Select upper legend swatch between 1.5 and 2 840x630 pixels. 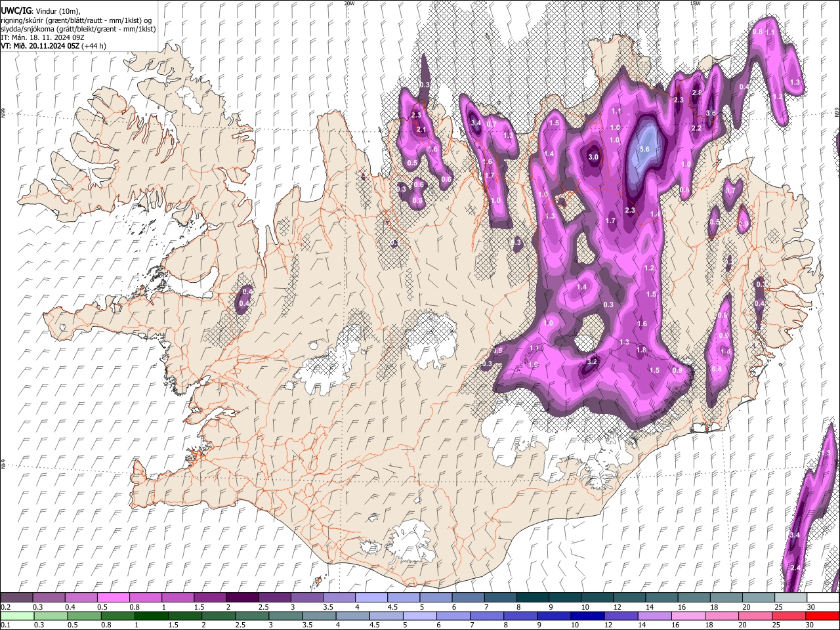(x=209, y=597)
